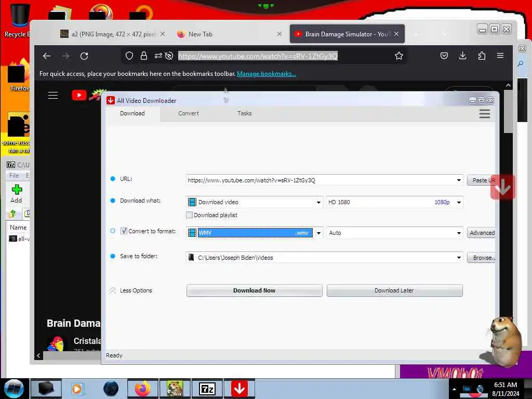Expand the Save to folder dropdown
The height and width of the screenshot is (399, 532).
click(x=459, y=258)
